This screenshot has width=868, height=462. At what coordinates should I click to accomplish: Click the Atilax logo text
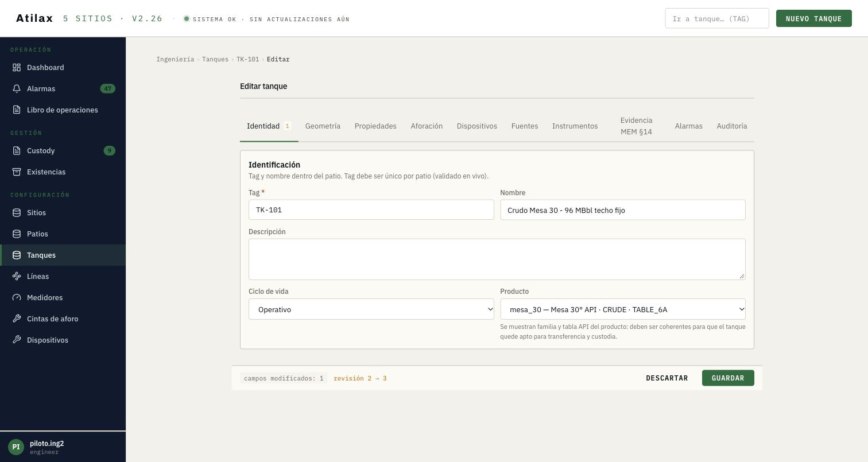point(34,18)
